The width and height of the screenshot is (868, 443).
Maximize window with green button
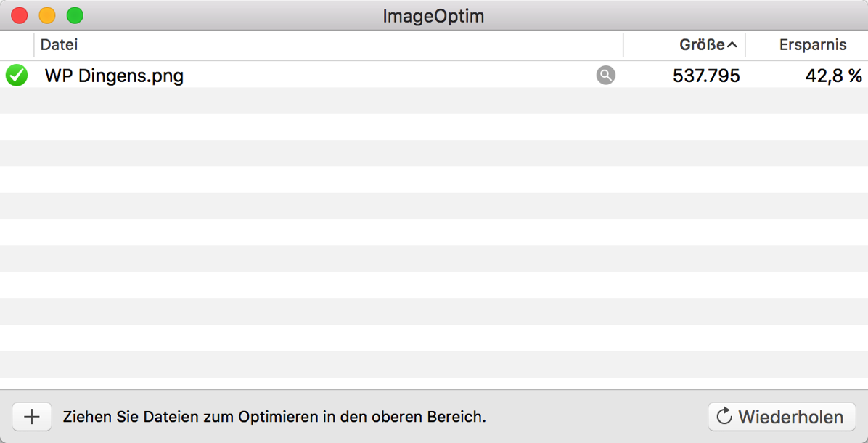(x=75, y=15)
